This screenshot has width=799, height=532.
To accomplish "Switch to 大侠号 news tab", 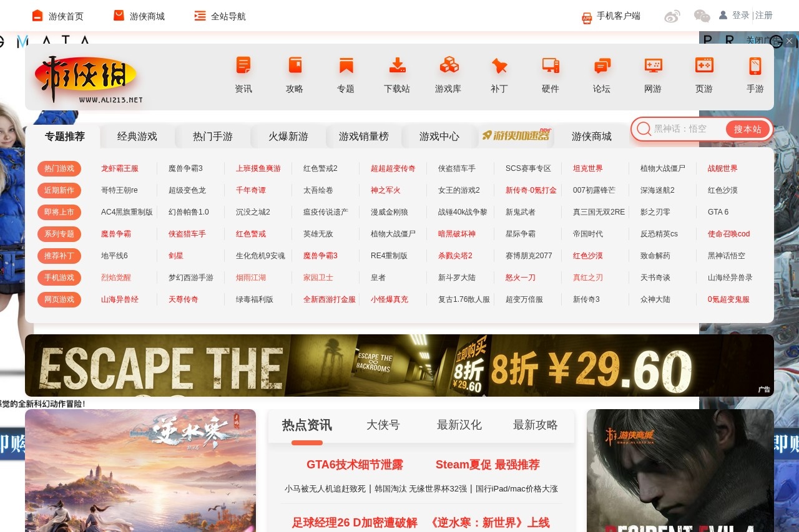I will coord(383,425).
